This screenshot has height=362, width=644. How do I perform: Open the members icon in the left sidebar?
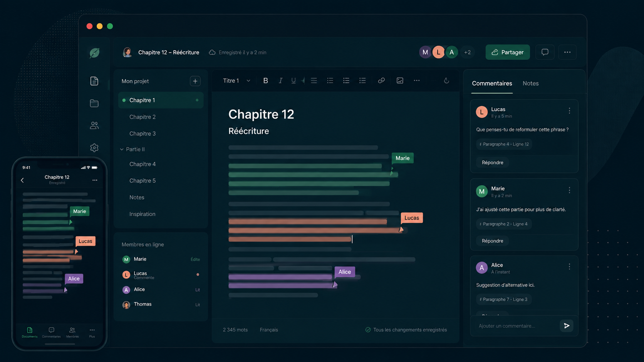[x=94, y=125]
